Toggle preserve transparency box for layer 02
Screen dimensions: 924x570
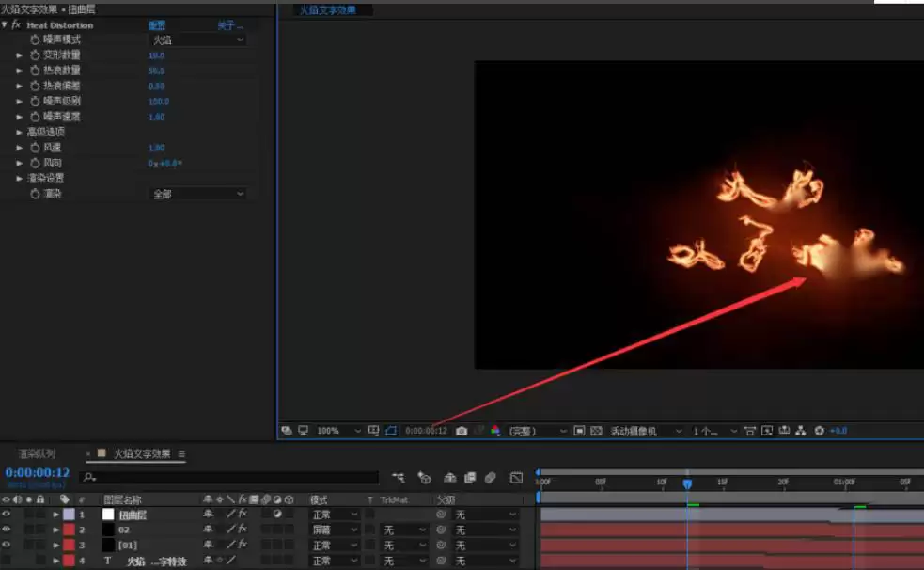point(369,530)
